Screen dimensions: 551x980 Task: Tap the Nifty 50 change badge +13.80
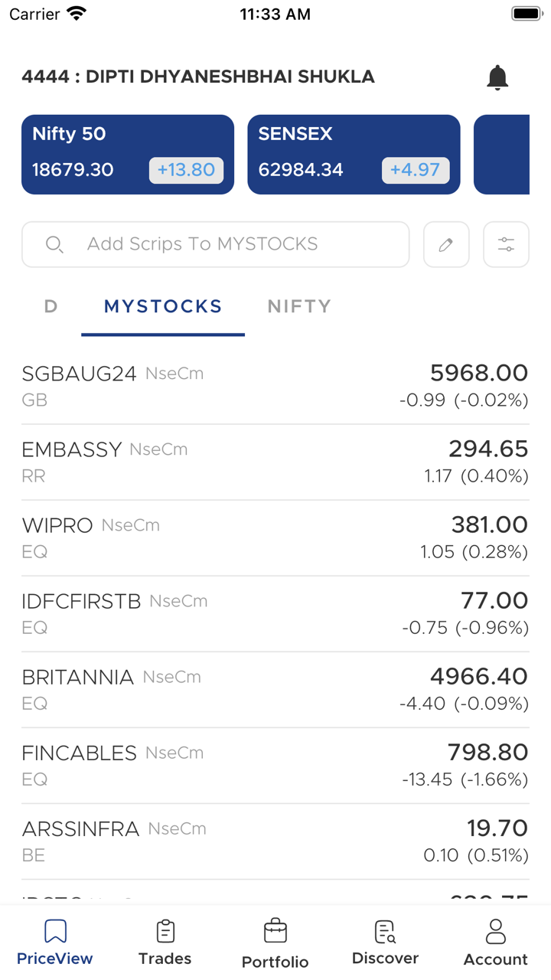pyautogui.click(x=186, y=170)
